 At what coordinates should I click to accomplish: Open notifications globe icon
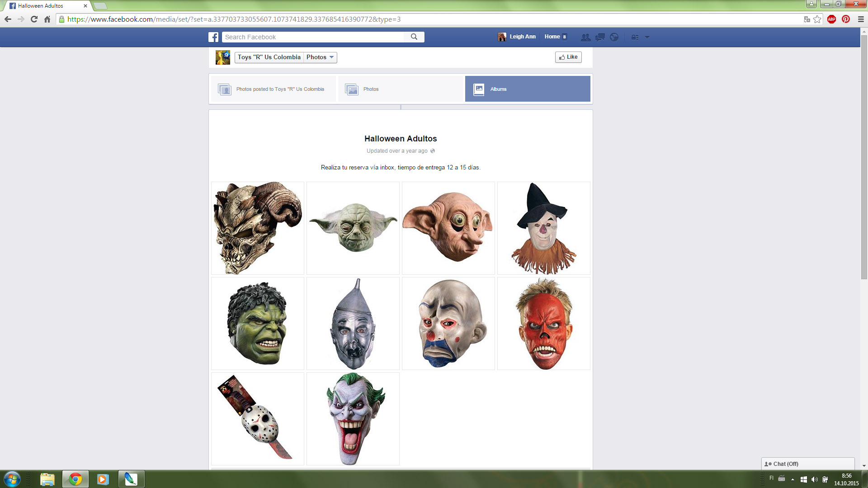(614, 37)
